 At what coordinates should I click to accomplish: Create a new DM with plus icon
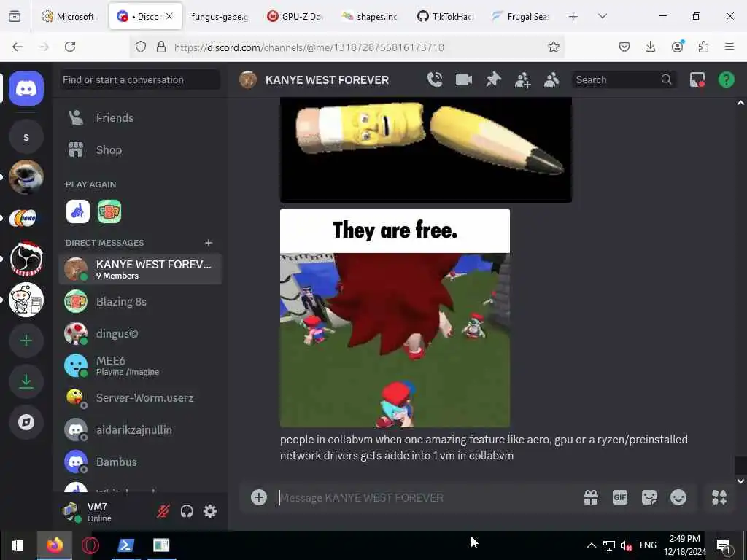208,243
